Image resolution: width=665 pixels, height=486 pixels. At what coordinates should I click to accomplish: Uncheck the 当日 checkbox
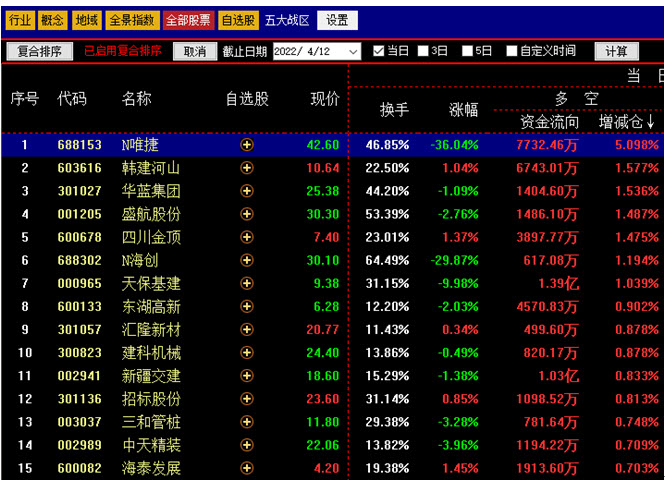pos(378,51)
